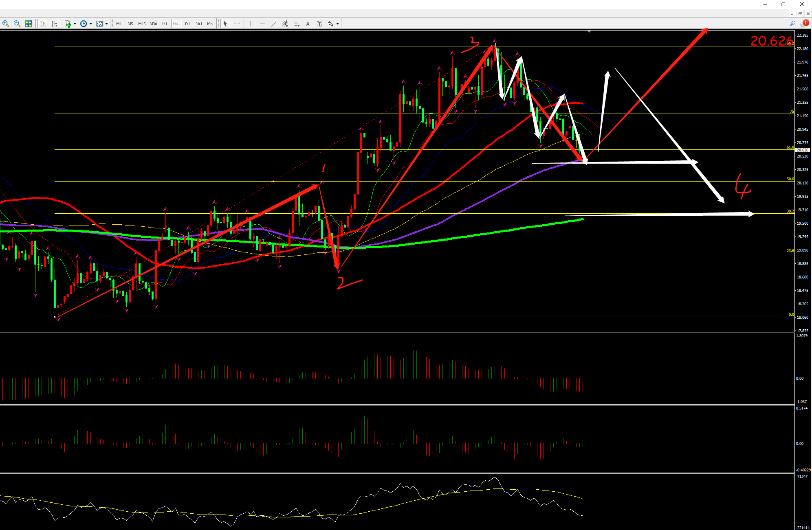Switch to the M15 timeframe
The width and height of the screenshot is (812, 530).
142,24
